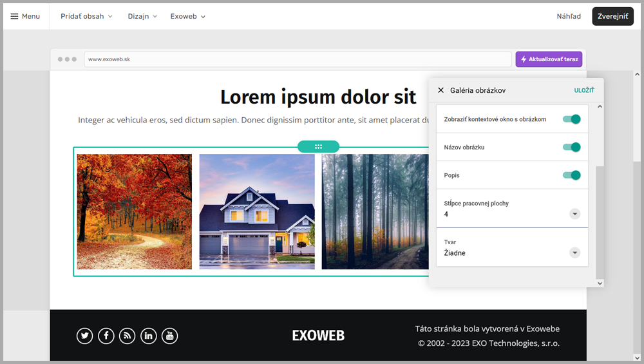This screenshot has width=644, height=364.
Task: Open the Facebook footer icon
Action: point(106,336)
